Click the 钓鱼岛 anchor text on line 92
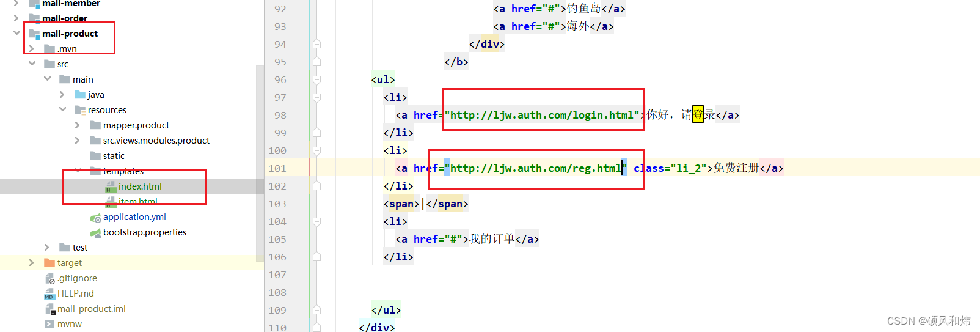980x332 pixels. [x=583, y=9]
